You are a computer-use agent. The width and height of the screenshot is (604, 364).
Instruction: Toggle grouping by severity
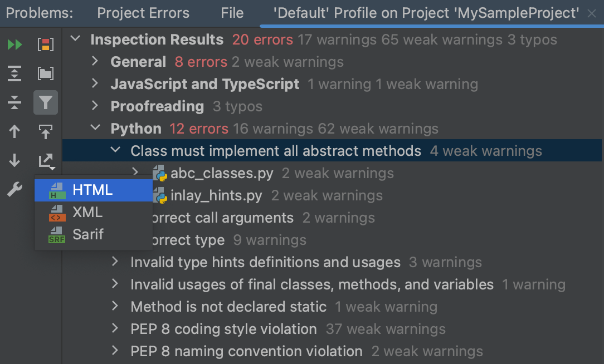click(46, 44)
